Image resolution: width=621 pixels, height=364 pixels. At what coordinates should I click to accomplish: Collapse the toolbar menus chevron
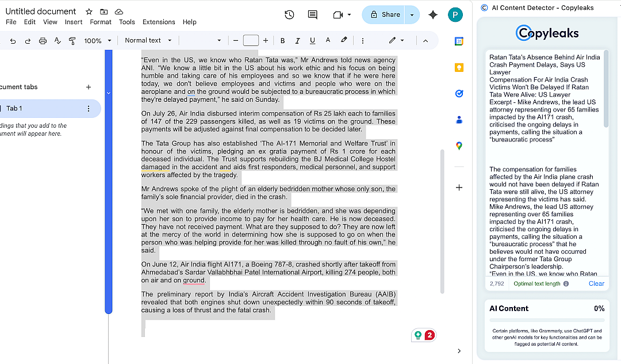[x=425, y=41]
